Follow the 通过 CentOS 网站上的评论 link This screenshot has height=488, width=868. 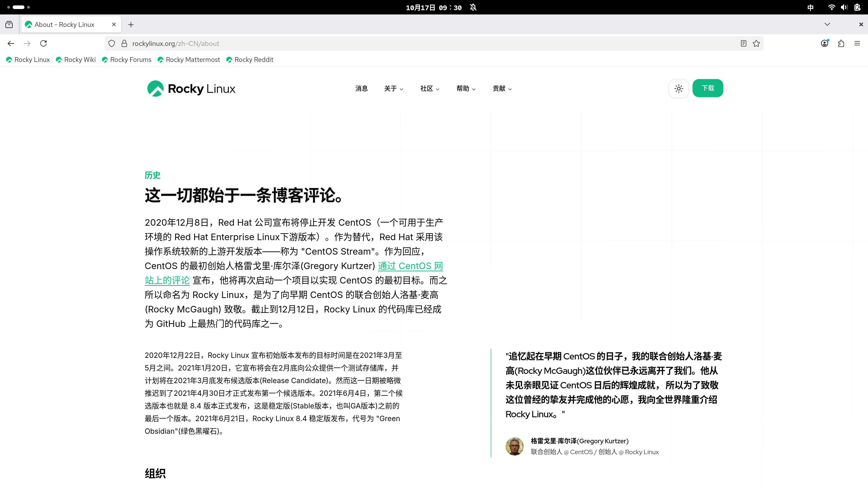(x=410, y=266)
